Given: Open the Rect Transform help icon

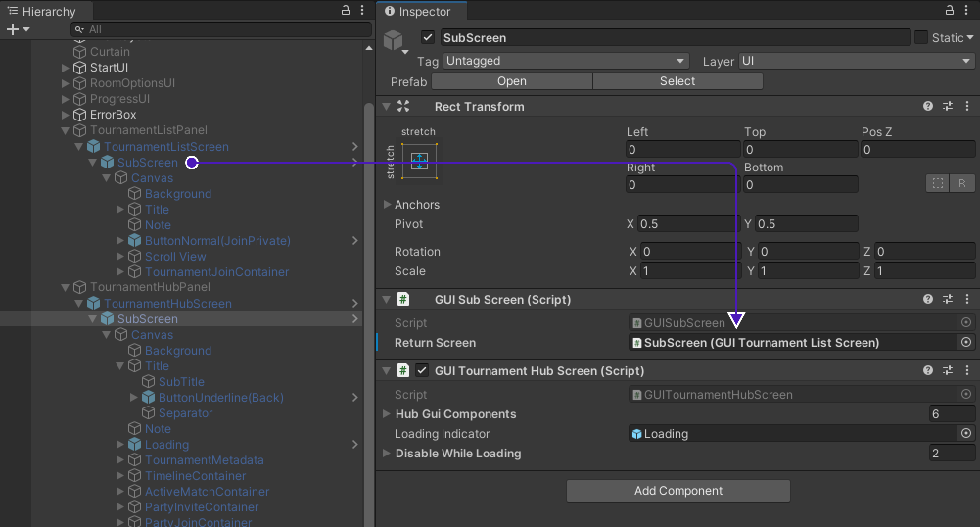Looking at the screenshot, I should tap(928, 106).
